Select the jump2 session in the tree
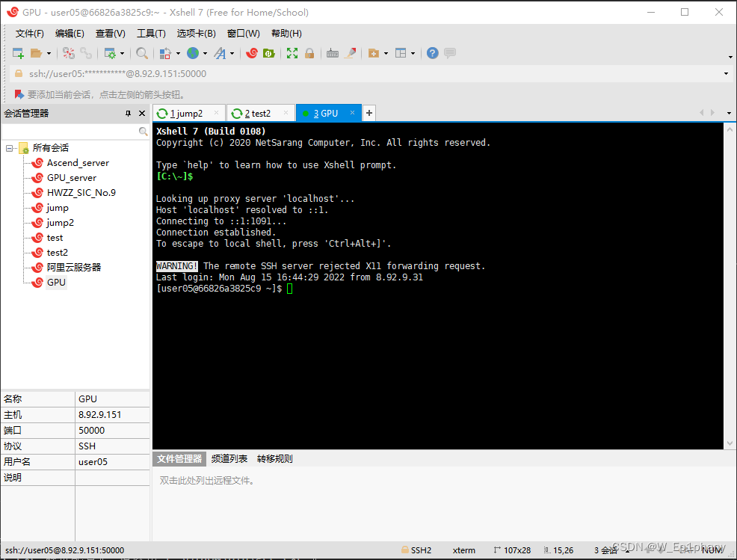The image size is (737, 560). click(x=61, y=222)
